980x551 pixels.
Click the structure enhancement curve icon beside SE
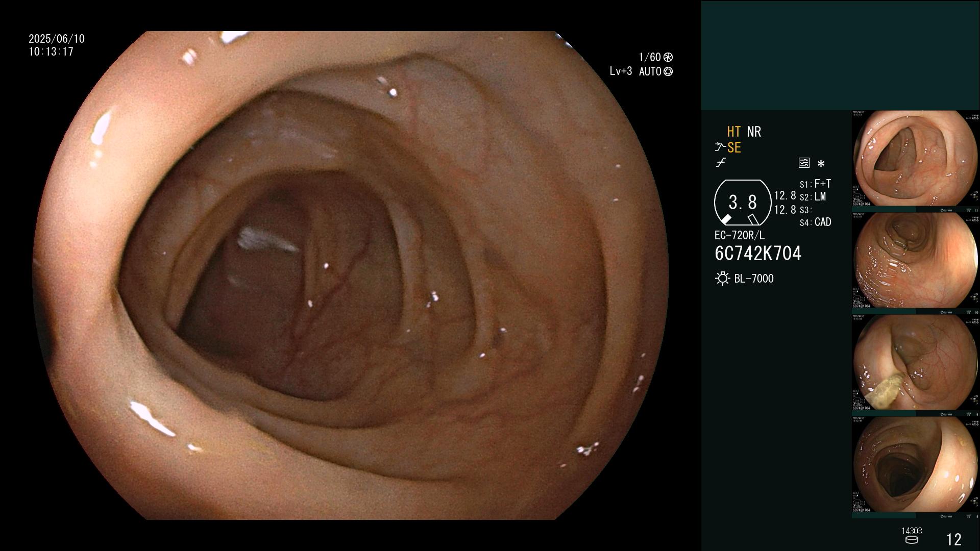coord(720,147)
